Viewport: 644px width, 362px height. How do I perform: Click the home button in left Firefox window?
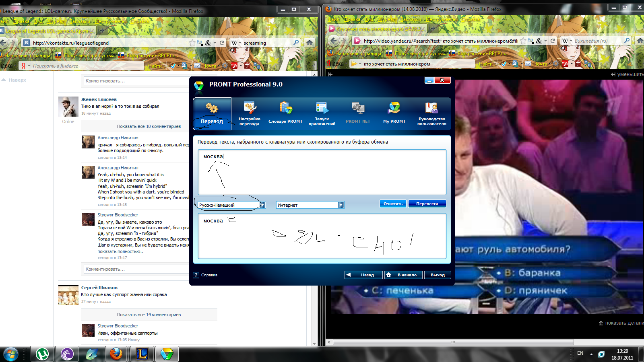pyautogui.click(x=310, y=43)
